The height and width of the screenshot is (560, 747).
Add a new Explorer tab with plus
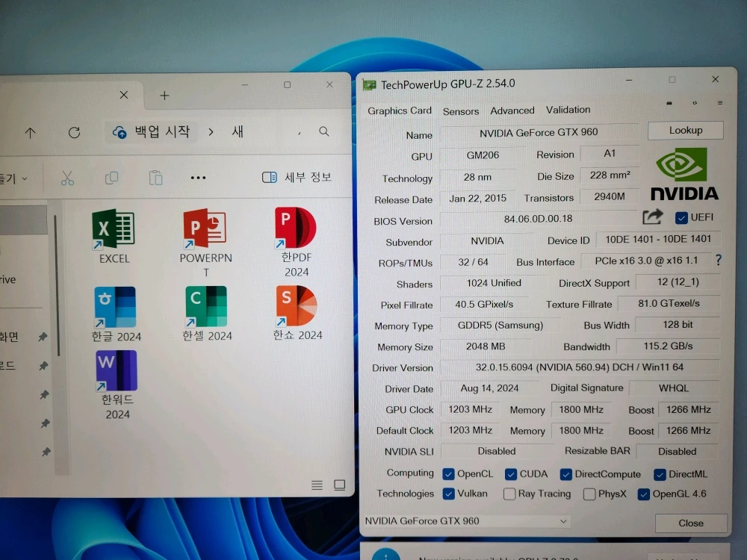click(x=164, y=96)
